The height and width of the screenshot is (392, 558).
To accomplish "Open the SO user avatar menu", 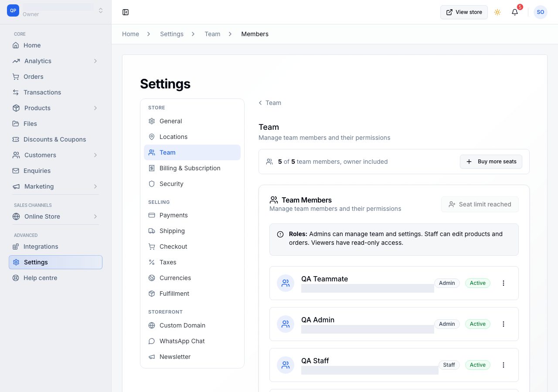I will click(x=541, y=12).
